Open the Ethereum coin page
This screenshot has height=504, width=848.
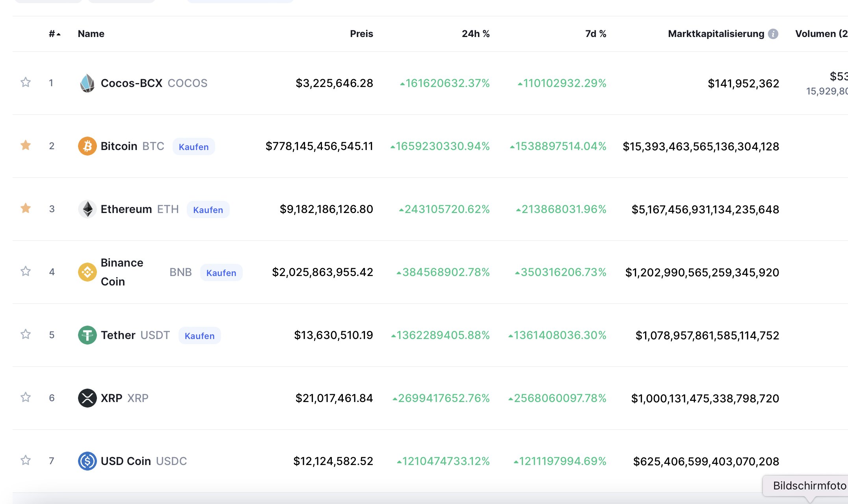126,209
